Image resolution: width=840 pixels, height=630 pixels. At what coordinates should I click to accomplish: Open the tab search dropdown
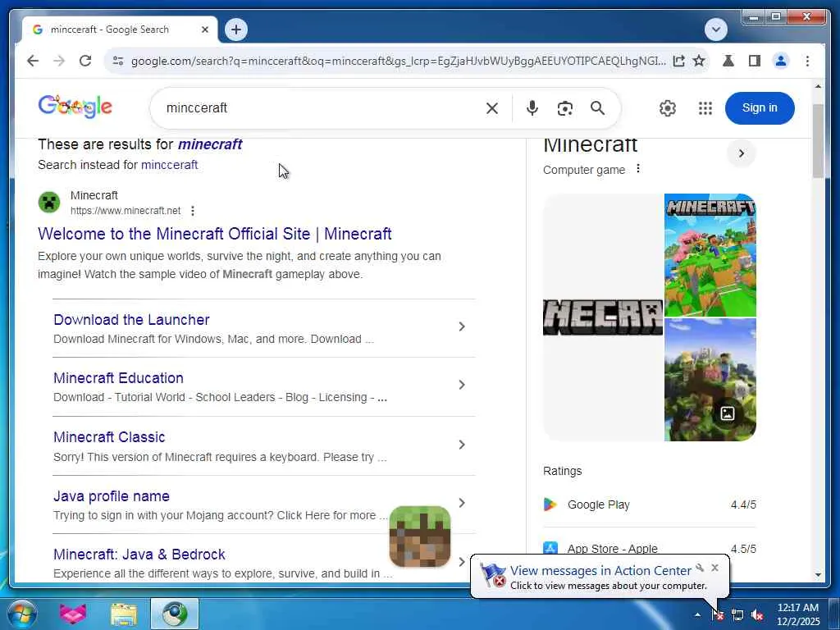tap(715, 30)
